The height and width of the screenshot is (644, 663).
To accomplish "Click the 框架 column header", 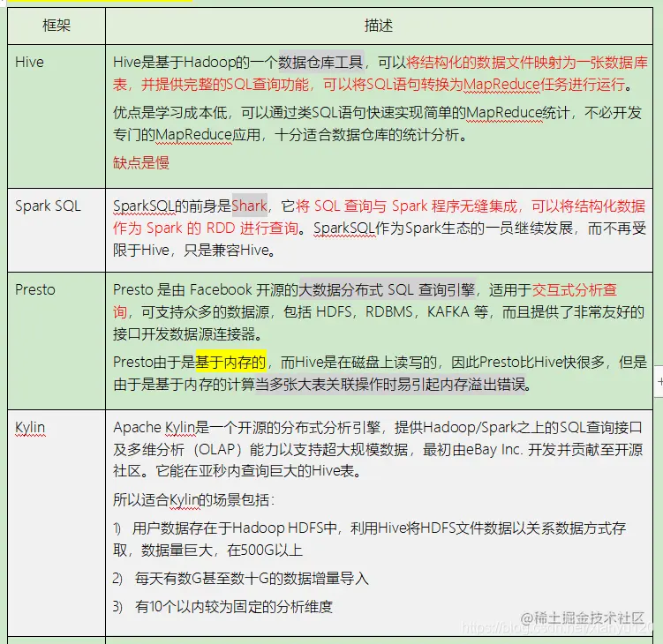I will point(57,26).
